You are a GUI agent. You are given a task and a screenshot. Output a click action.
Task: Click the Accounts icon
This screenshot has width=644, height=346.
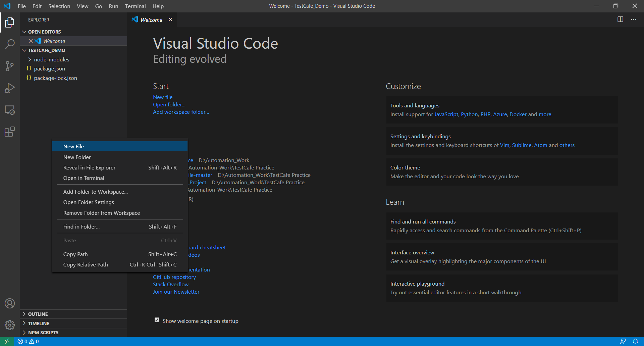[10, 303]
